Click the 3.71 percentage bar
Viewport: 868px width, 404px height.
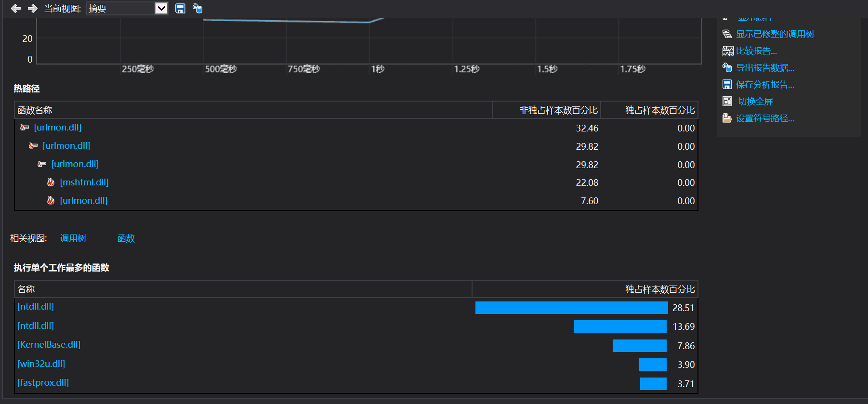[653, 384]
